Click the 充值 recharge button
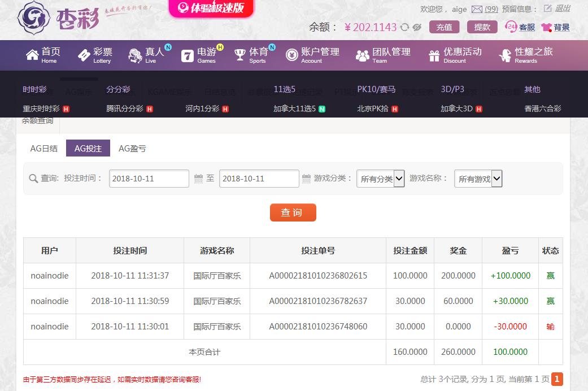588x391 pixels. pos(445,27)
